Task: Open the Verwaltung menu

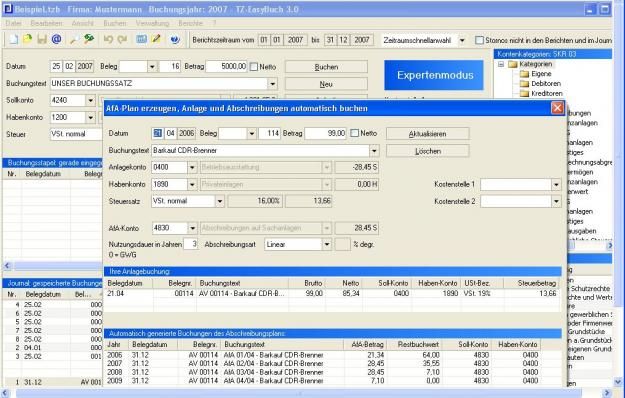Action: (152, 23)
